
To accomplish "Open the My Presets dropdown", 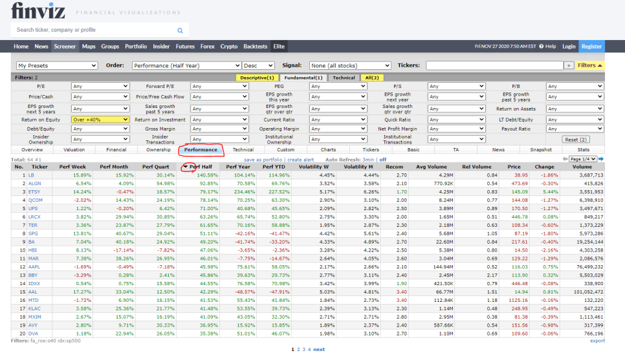I will pos(57,65).
